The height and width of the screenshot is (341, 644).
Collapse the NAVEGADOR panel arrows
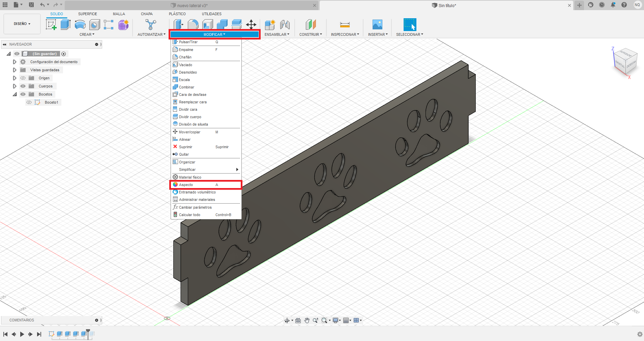click(4, 44)
